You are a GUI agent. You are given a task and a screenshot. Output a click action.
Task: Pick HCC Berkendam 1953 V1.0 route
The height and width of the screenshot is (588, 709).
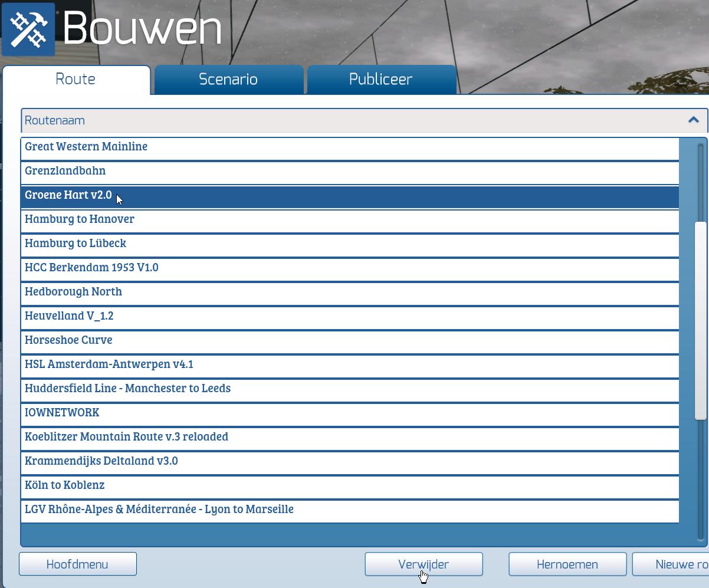(x=91, y=268)
